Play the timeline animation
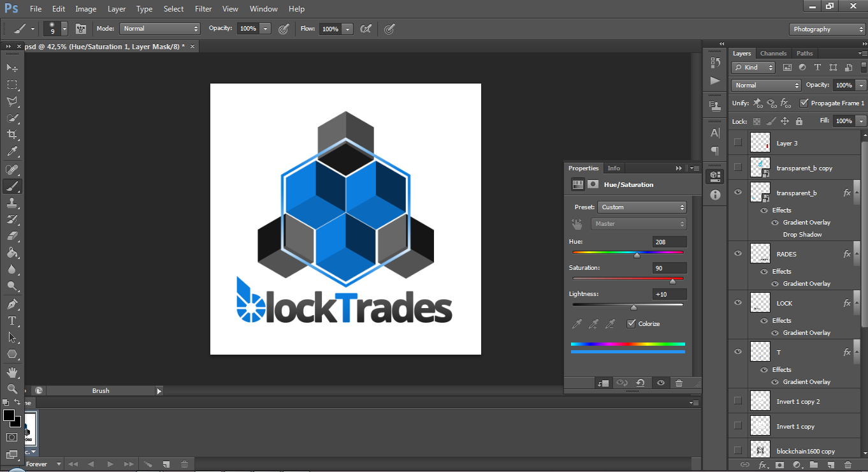Screen dimensions: 868x472 [110, 464]
